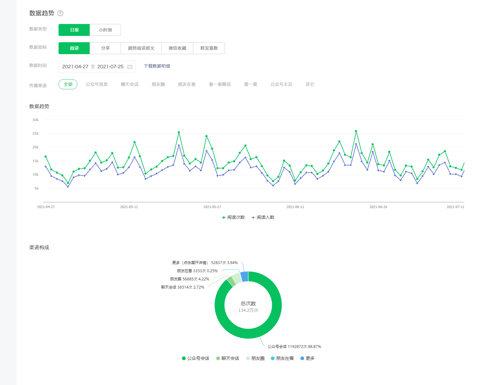Click the 总次数 donut center label

(x=248, y=304)
